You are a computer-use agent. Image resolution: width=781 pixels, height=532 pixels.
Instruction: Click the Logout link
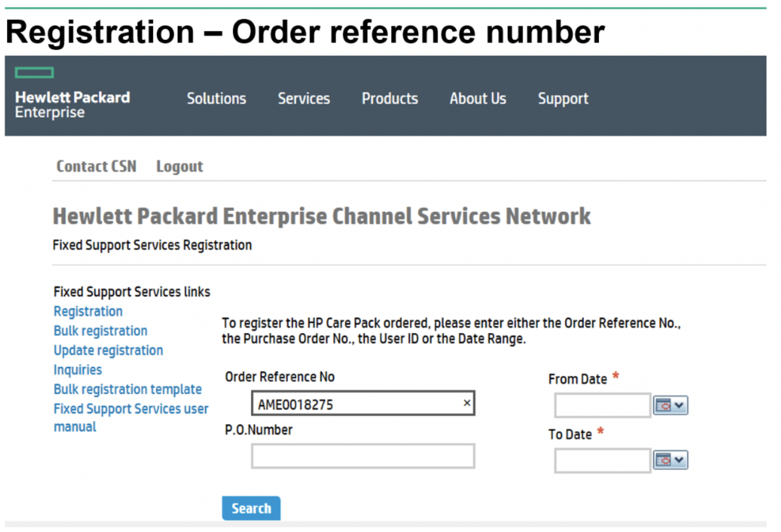[x=180, y=167]
